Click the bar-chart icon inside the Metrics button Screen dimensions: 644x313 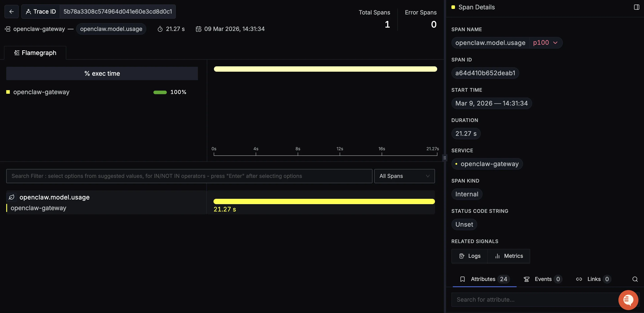point(497,256)
